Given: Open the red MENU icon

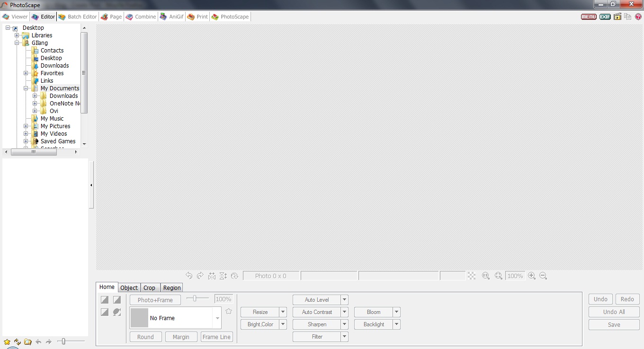Looking at the screenshot, I should tap(589, 17).
